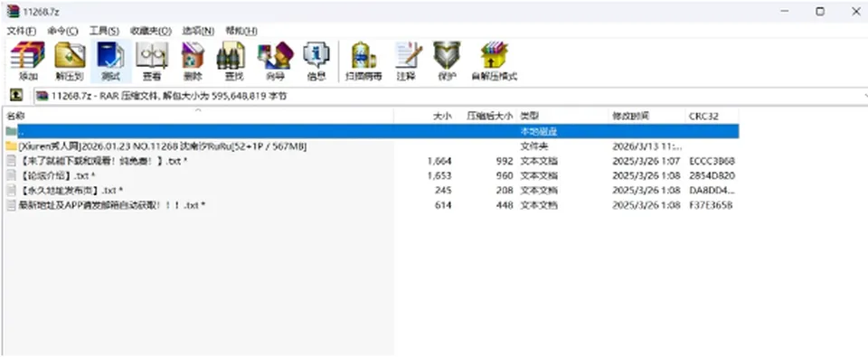Select the 【永久地址发布页】.txt file
Viewport: 868px width, 357px height.
[x=372, y=190]
